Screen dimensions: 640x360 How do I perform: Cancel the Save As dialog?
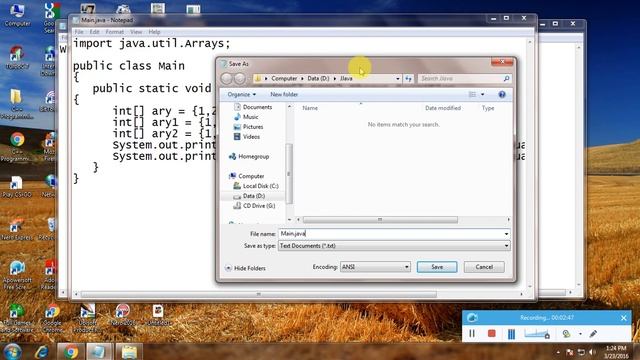pyautogui.click(x=484, y=267)
